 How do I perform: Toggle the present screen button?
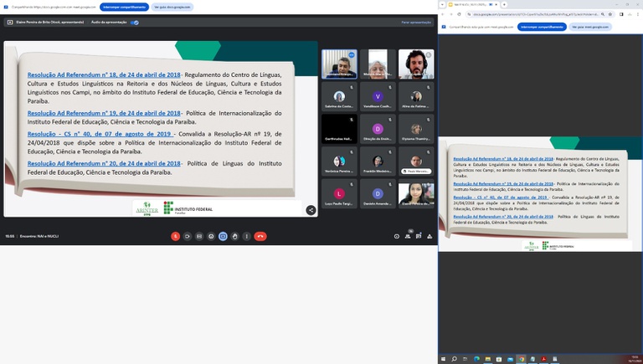tap(223, 237)
